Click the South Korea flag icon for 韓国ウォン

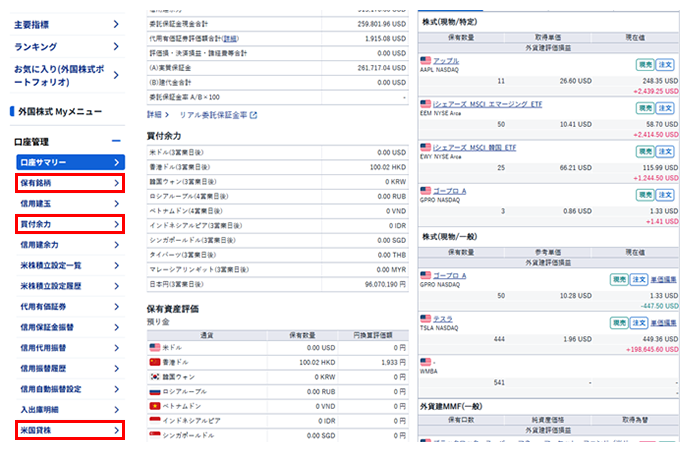click(x=155, y=376)
